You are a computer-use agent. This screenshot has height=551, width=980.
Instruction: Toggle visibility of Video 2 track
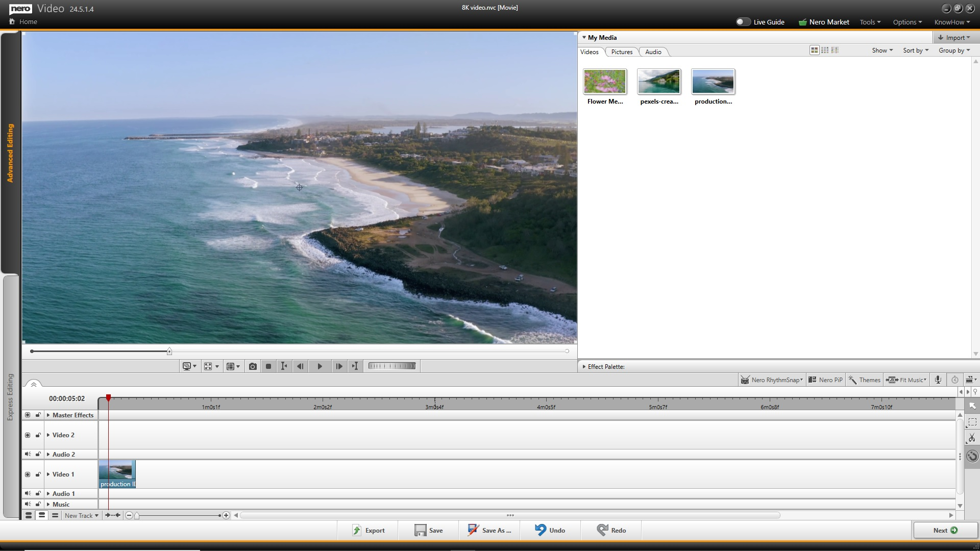[28, 435]
